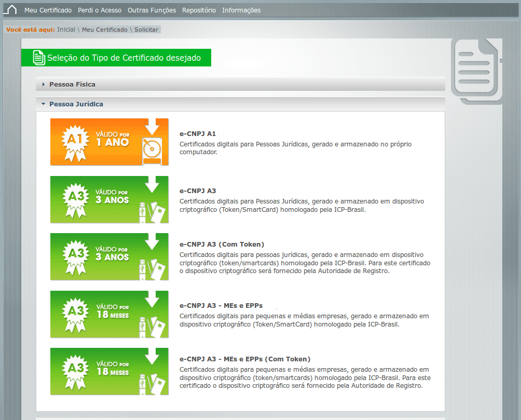Click the e-CNPJ A1 description text
Image resolution: width=521 pixels, height=420 pixels.
tap(295, 148)
